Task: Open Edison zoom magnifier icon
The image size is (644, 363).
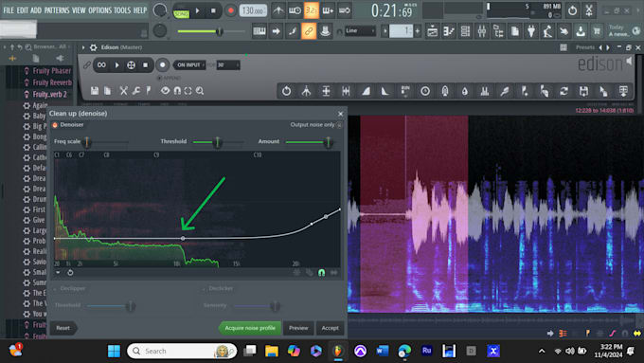Action: coord(200,91)
